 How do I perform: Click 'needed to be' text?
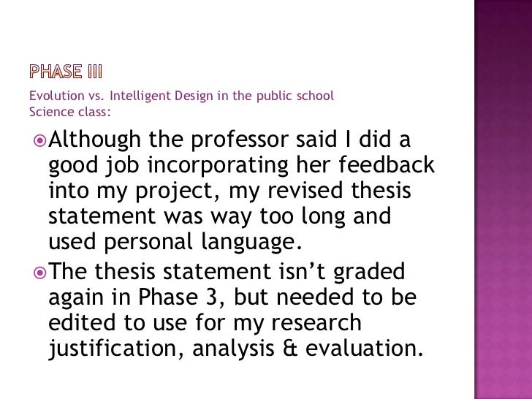[x=346, y=297]
